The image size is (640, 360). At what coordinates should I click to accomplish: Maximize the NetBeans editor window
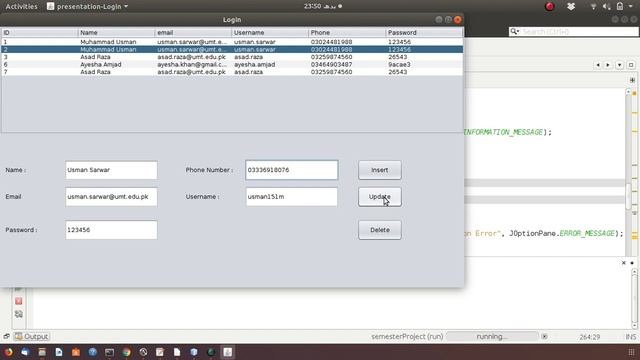(631, 65)
